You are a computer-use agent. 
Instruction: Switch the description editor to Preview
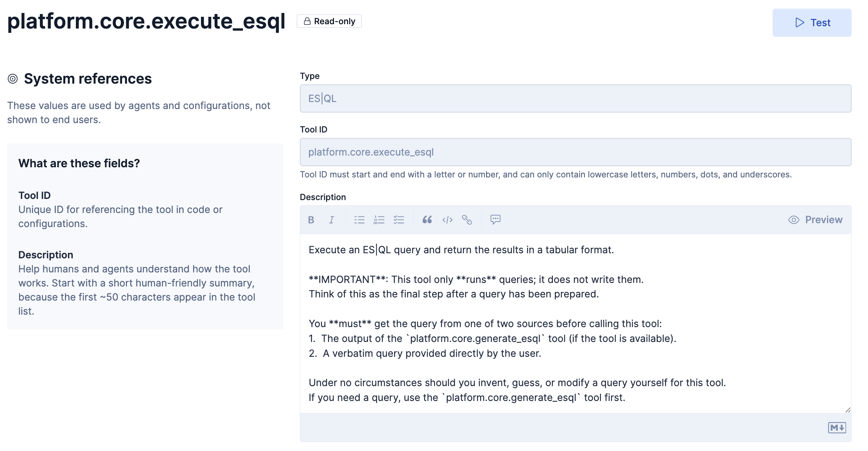(x=815, y=220)
